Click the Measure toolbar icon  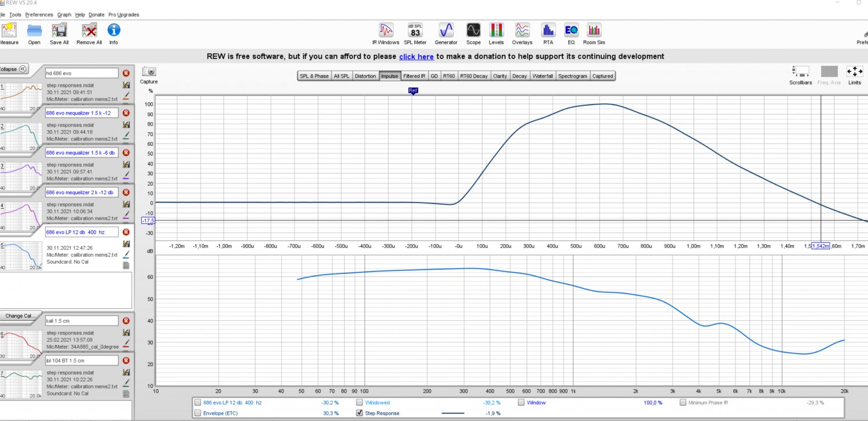(x=9, y=30)
